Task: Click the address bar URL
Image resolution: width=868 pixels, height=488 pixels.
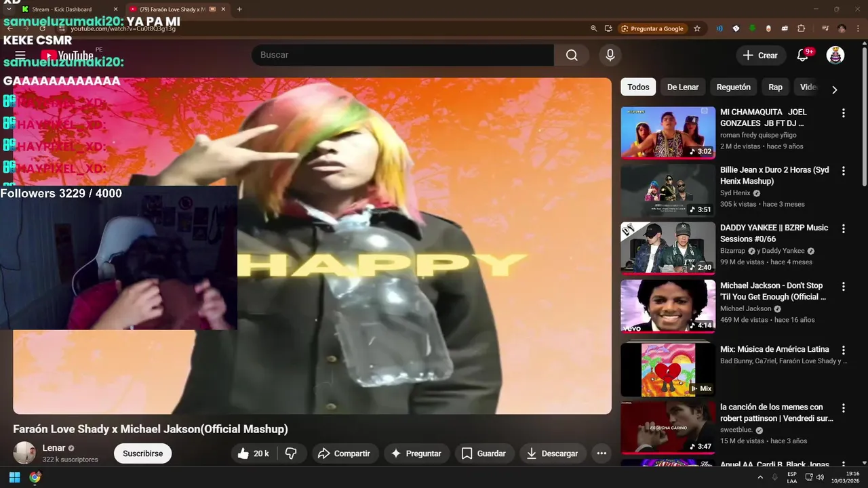Action: [x=123, y=28]
